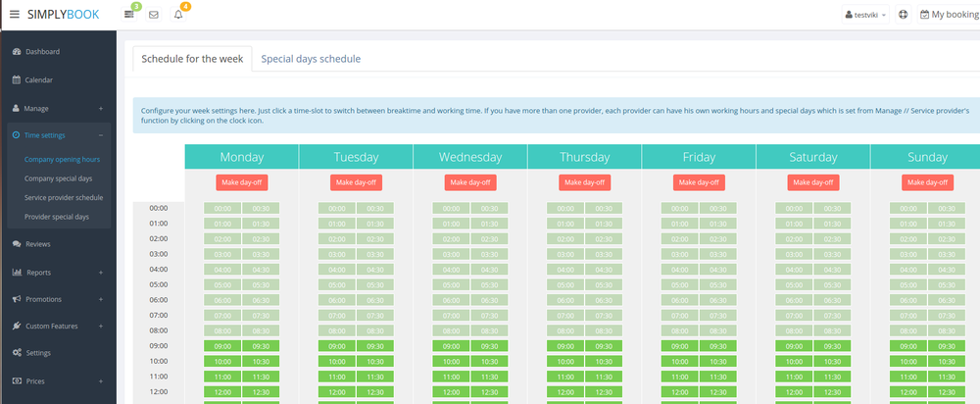Click the globe language icon
This screenshot has width=980, height=404.
tap(903, 15)
